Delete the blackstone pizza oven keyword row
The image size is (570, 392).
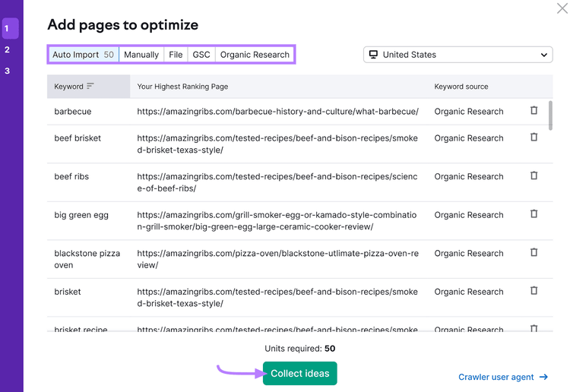(x=534, y=252)
